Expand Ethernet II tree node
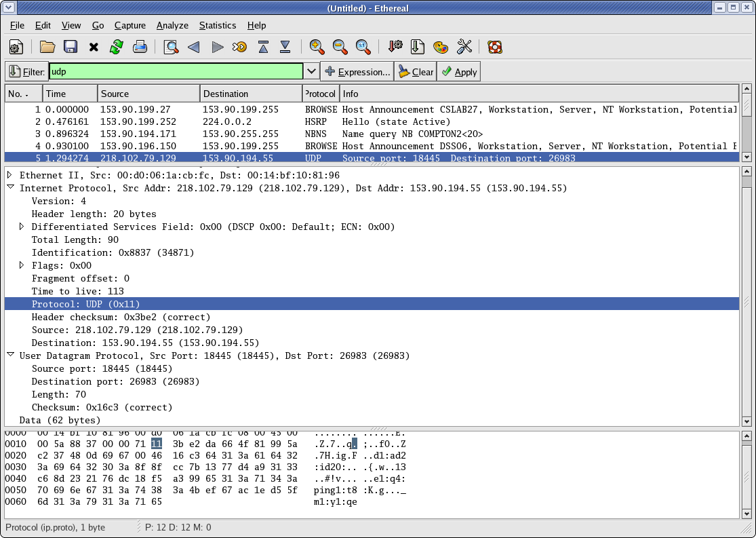This screenshot has height=538, width=756. click(9, 175)
